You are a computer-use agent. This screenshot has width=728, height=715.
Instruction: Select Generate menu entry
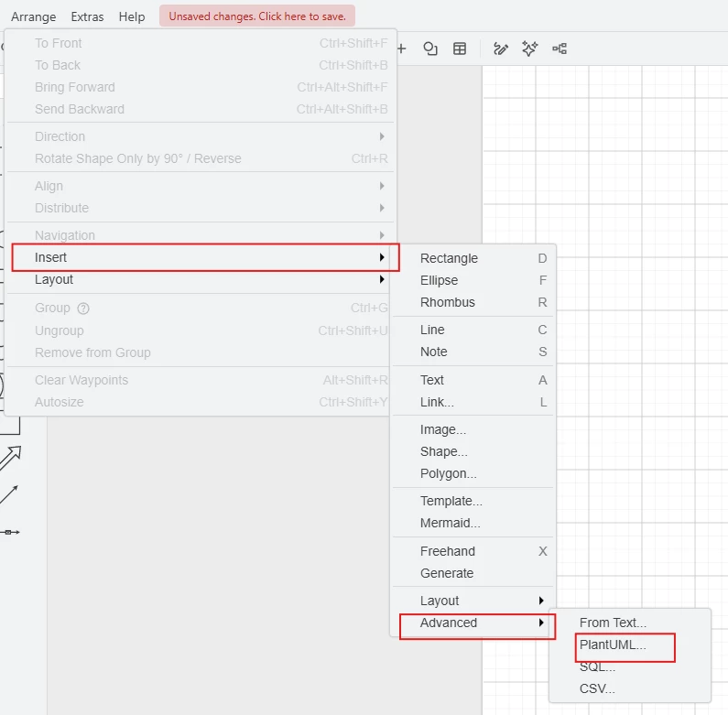coord(473,573)
